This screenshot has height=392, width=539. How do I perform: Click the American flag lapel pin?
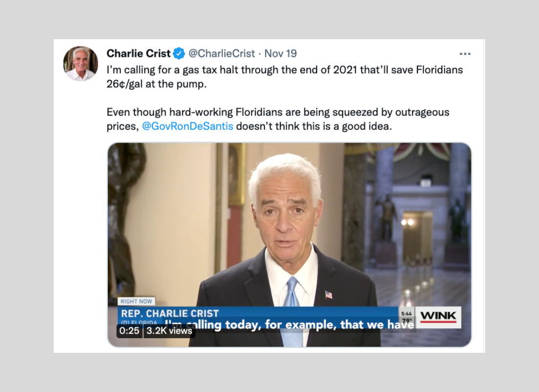click(329, 294)
